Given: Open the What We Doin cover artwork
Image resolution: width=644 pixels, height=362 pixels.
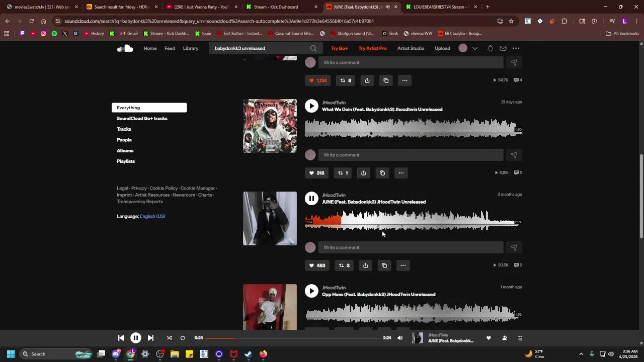Looking at the screenshot, I should (270, 126).
